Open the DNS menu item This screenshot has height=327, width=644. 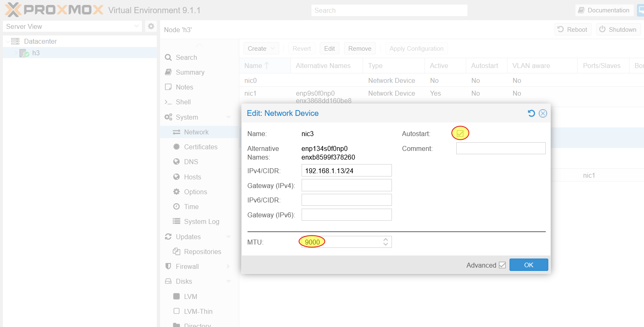(x=200, y=162)
